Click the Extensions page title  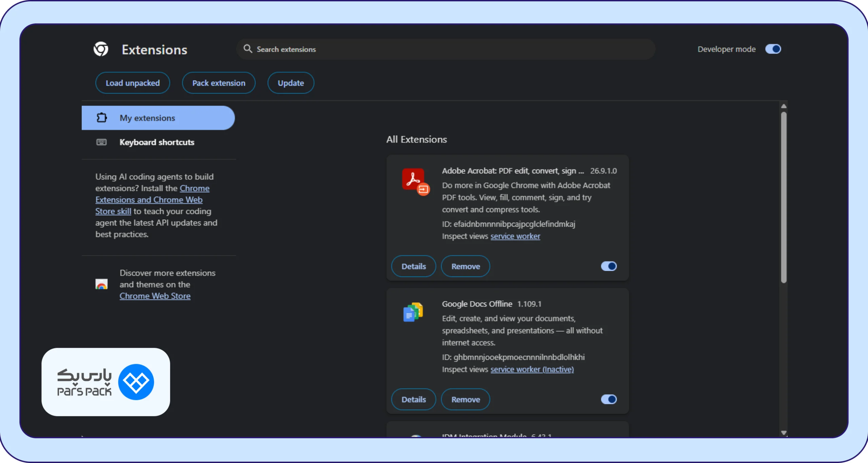coord(155,50)
